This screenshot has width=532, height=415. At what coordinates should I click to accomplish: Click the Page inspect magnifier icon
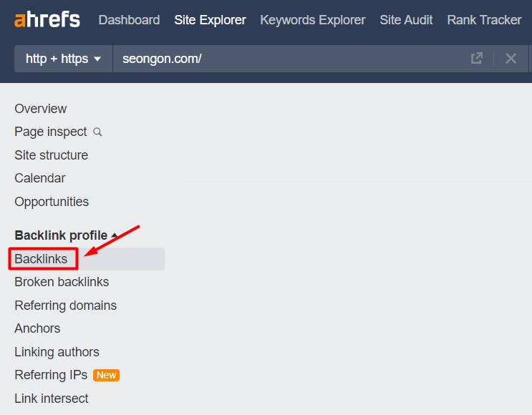[x=97, y=132]
